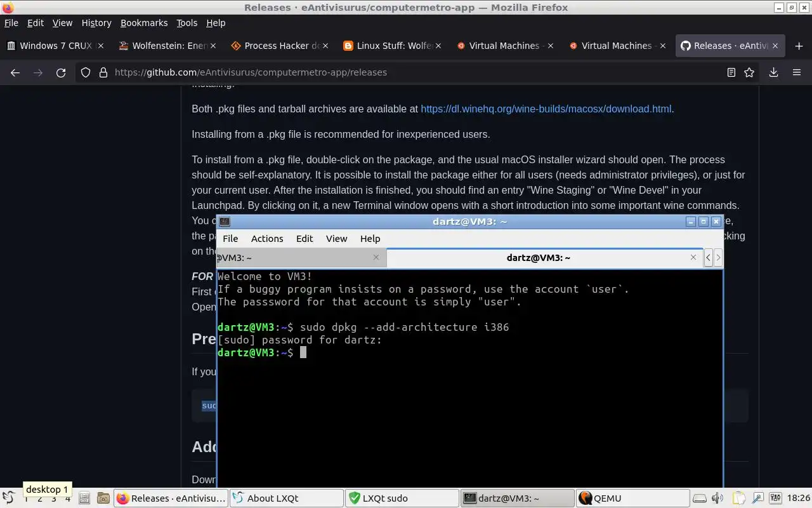Go back to the previous page in Firefox
The image size is (812, 508).
pyautogui.click(x=15, y=72)
